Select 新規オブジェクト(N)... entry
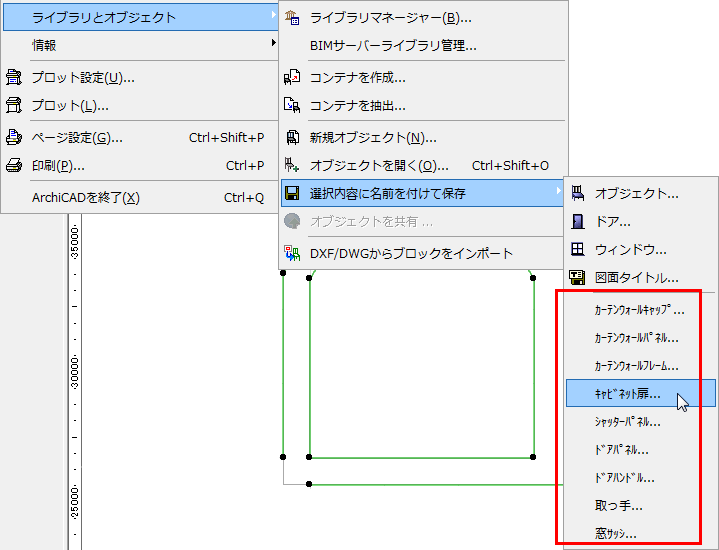Screen dimensions: 719x550 pyautogui.click(x=423, y=138)
